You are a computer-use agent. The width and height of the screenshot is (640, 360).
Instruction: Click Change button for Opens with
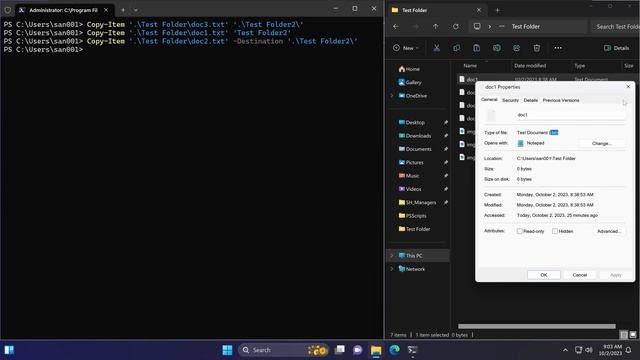[x=602, y=144]
